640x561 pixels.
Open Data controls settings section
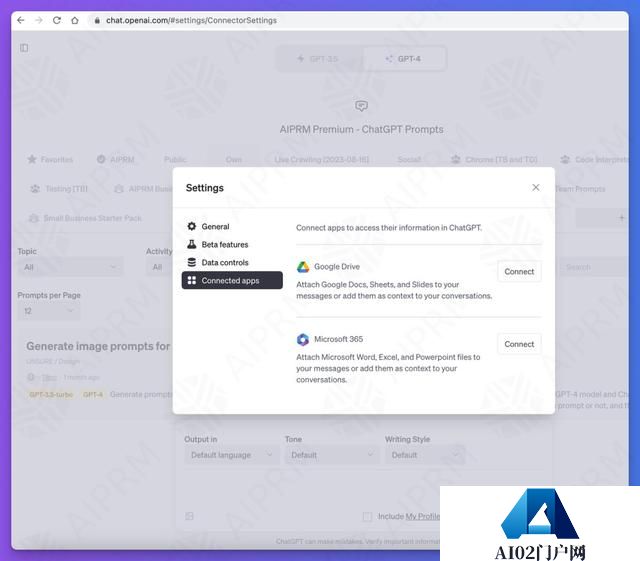coord(232,262)
